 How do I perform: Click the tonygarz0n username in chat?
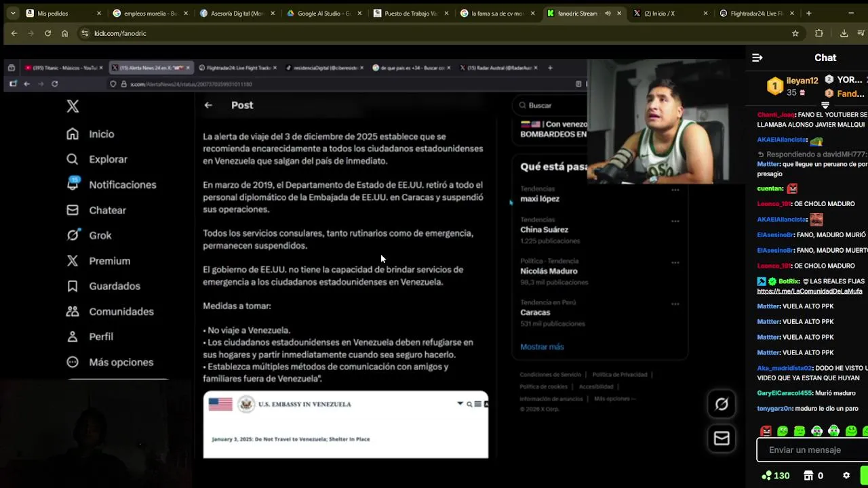(774, 409)
